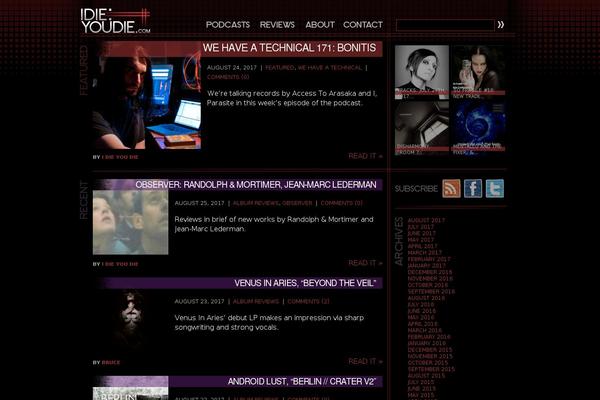
Task: Open the Contact menu item
Action: click(363, 25)
